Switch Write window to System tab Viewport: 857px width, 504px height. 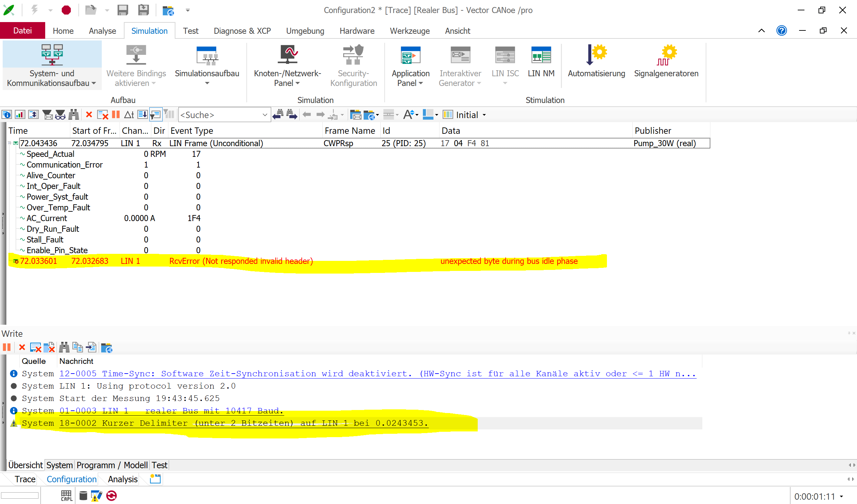point(60,465)
